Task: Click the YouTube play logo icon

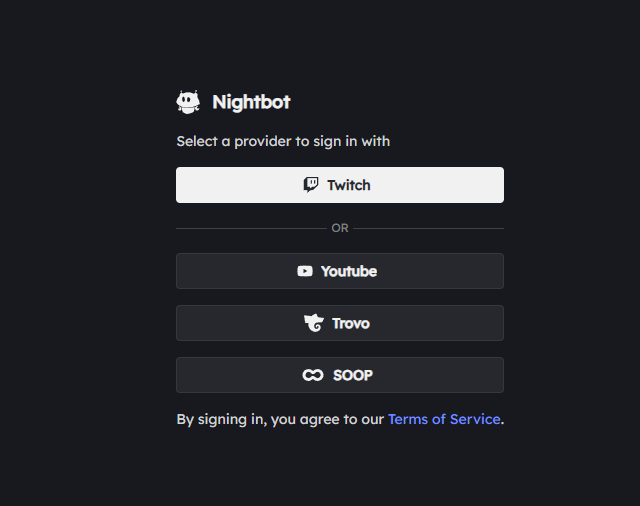Action: point(305,271)
